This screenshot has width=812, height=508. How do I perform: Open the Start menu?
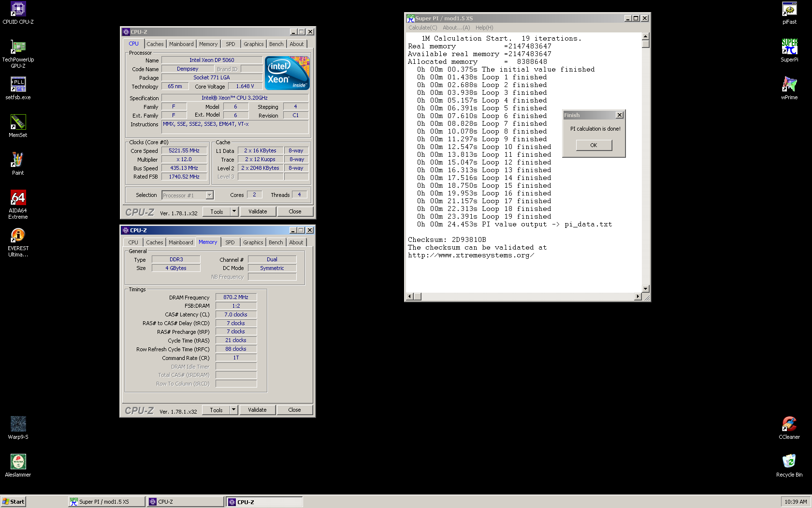(13, 502)
